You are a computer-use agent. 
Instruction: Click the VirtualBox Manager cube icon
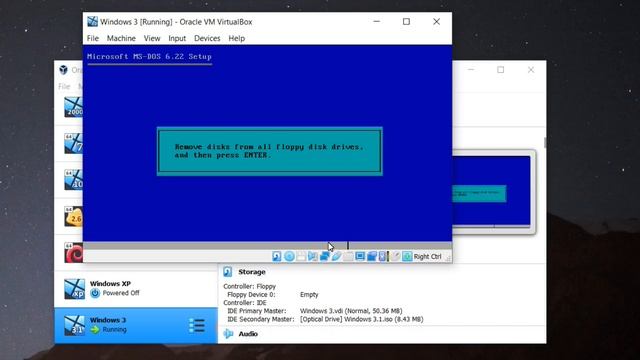pos(64,70)
